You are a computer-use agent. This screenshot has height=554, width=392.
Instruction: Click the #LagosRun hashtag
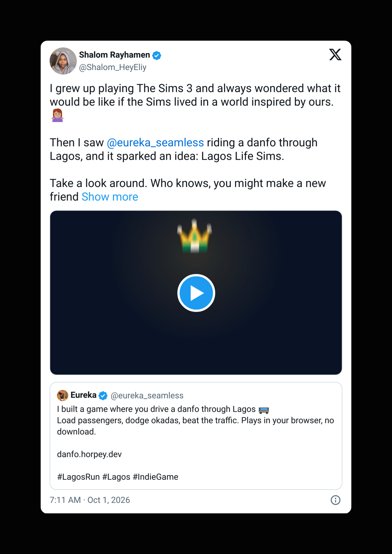[79, 477]
